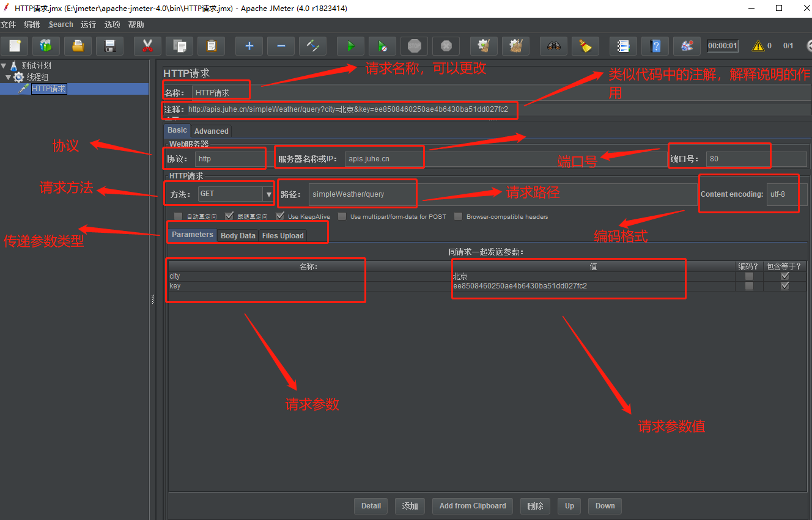The width and height of the screenshot is (812, 520).
Task: Select the Parameters tab
Action: tap(193, 235)
